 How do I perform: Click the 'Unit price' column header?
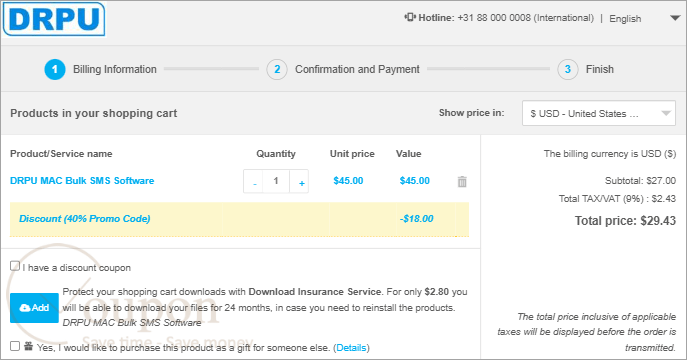tap(352, 154)
